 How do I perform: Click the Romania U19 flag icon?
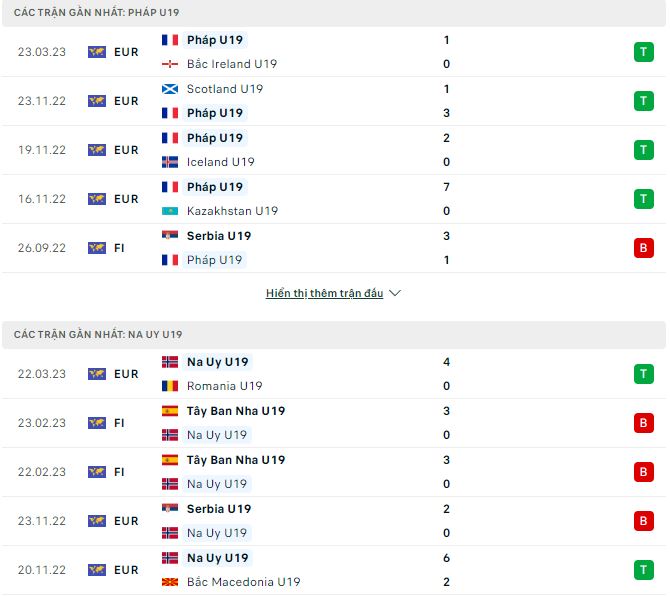pyautogui.click(x=170, y=386)
